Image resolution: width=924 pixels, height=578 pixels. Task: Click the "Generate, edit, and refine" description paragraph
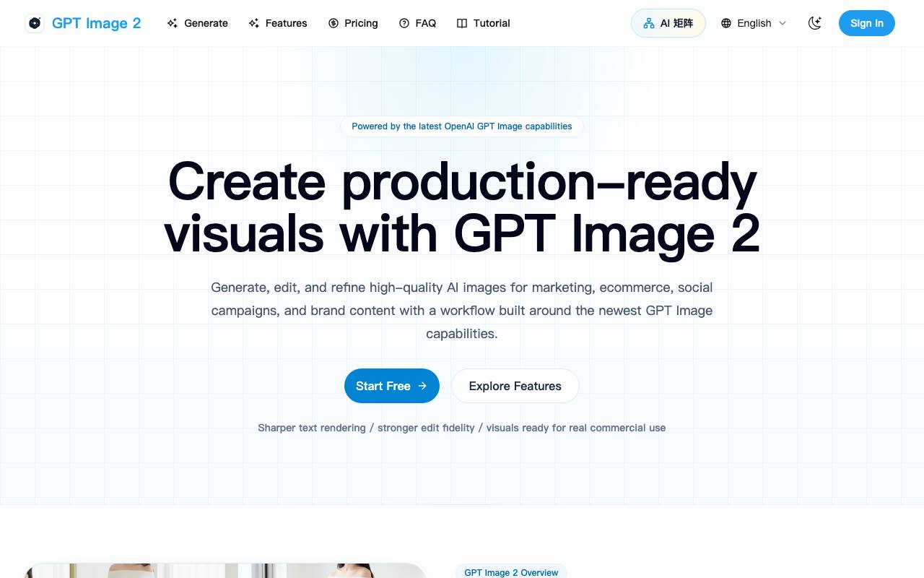point(462,311)
